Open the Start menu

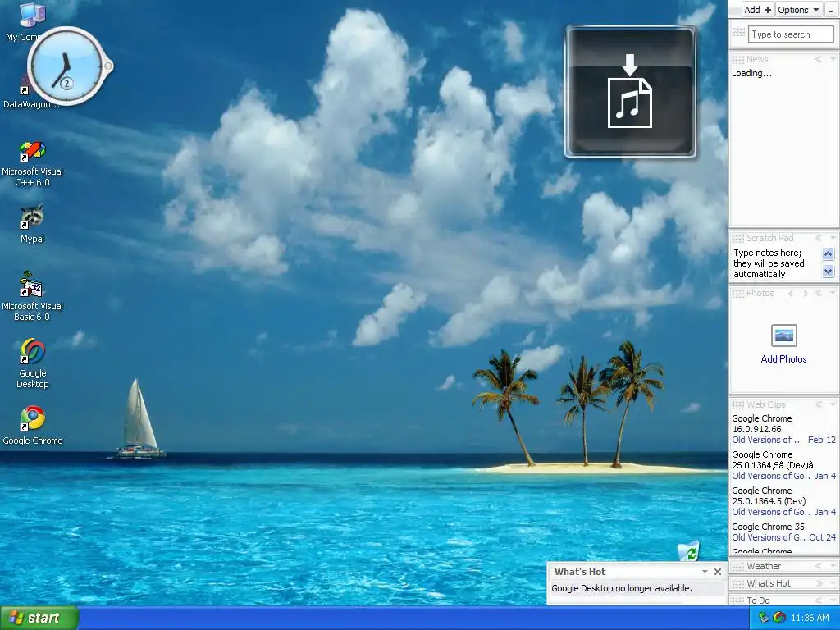point(39,618)
